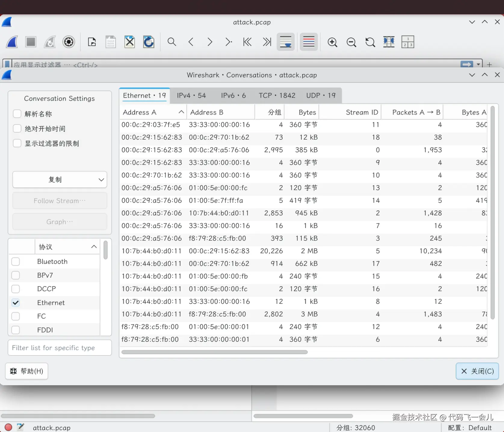The image size is (504, 432).
Task: Zoom out main window text
Action: [351, 42]
